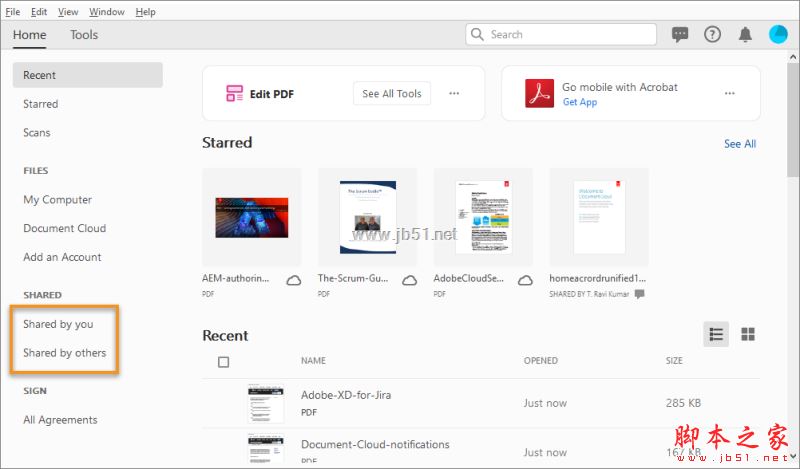Open the Help menu

(145, 12)
